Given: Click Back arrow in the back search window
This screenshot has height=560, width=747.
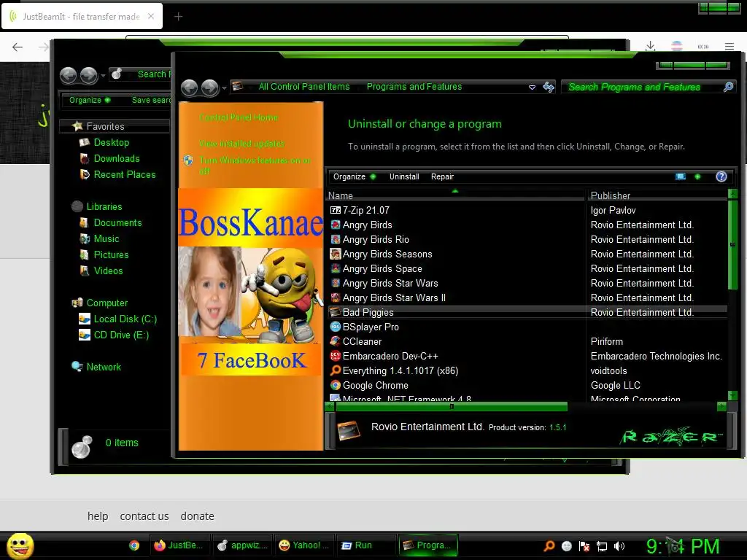Looking at the screenshot, I should tap(68, 75).
